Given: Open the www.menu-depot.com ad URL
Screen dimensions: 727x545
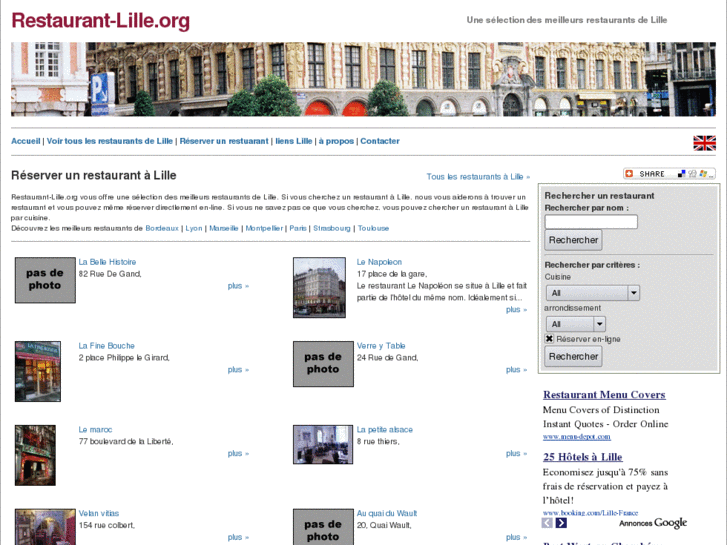Looking at the screenshot, I should (577, 437).
